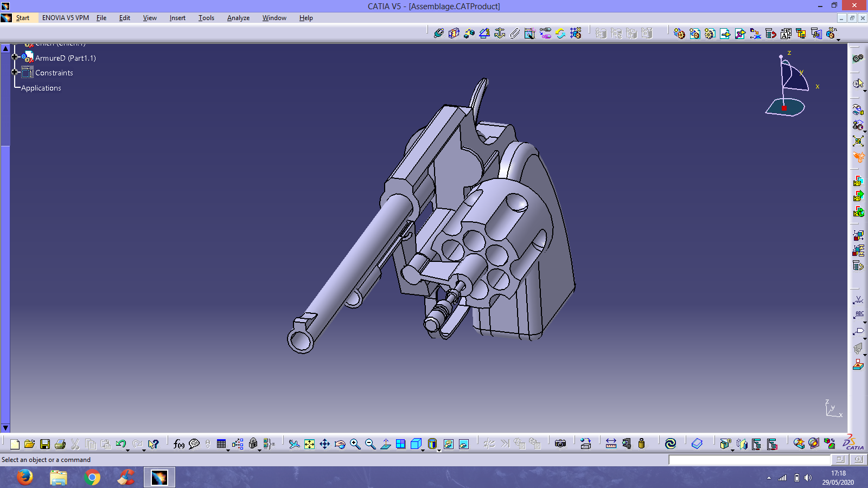This screenshot has height=488, width=868.
Task: Click the Capture camera icon
Action: [x=560, y=444]
